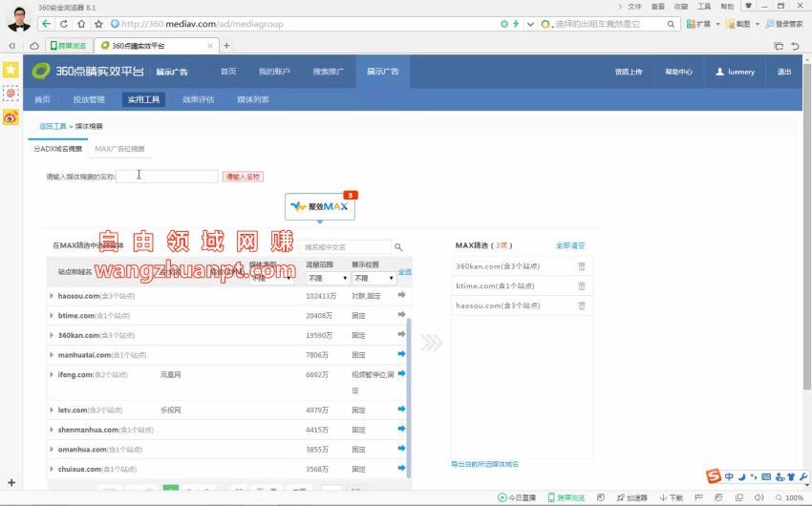Open the 我的账户 top navigation tab
Screen dimensions: 812x506
point(274,72)
